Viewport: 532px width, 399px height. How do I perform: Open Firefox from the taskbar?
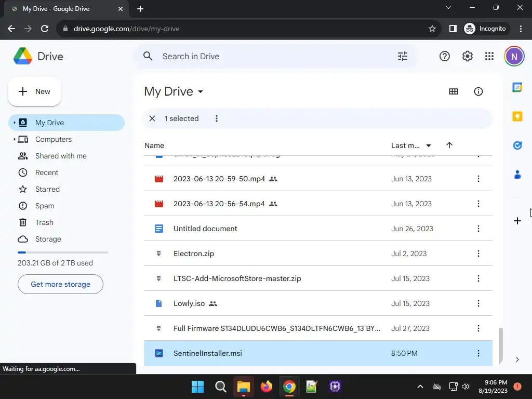(267, 387)
